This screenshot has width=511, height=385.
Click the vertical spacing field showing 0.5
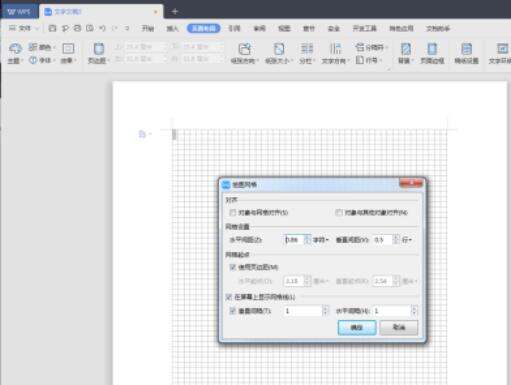[383, 240]
